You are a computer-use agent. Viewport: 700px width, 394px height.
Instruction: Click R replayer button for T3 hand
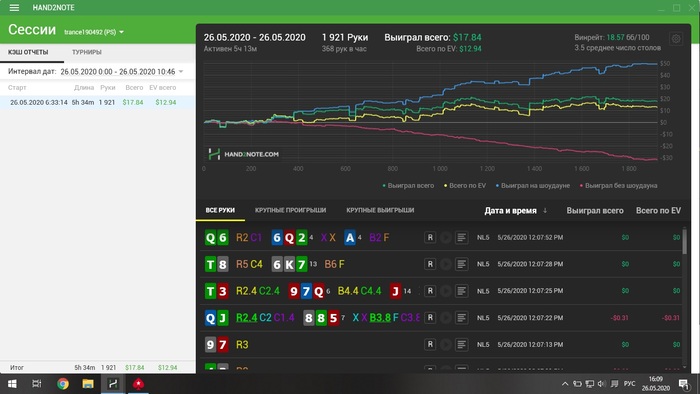[430, 291]
